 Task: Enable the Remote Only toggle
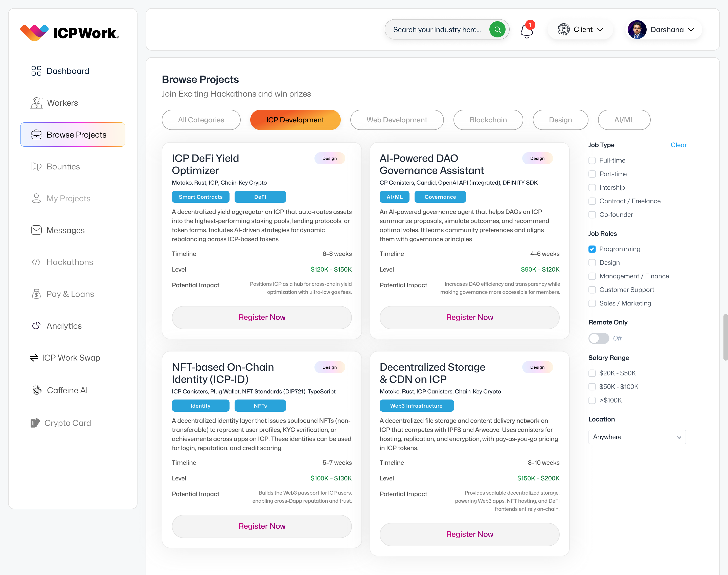[x=598, y=338]
